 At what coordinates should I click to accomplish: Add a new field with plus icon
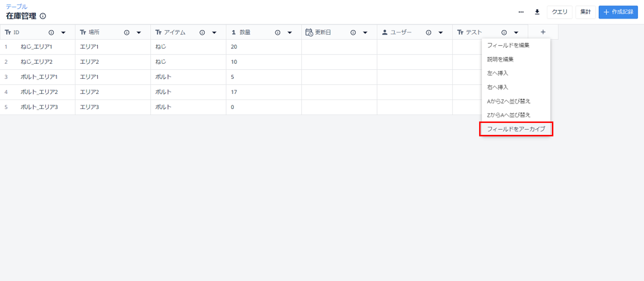[x=543, y=32]
